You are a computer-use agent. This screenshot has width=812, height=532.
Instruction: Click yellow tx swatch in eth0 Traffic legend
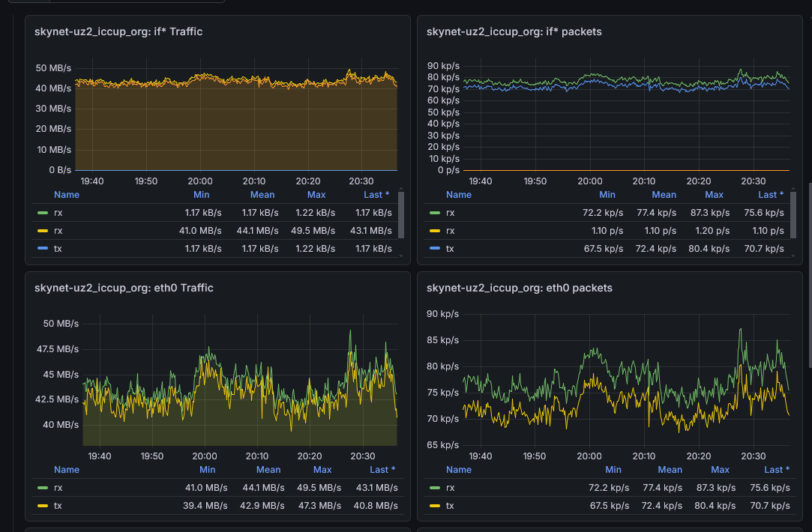pyautogui.click(x=43, y=506)
